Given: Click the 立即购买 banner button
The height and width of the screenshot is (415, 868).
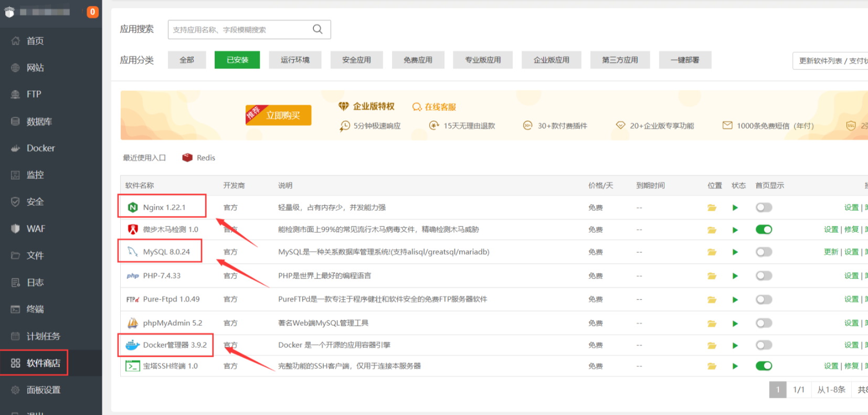Looking at the screenshot, I should point(279,115).
